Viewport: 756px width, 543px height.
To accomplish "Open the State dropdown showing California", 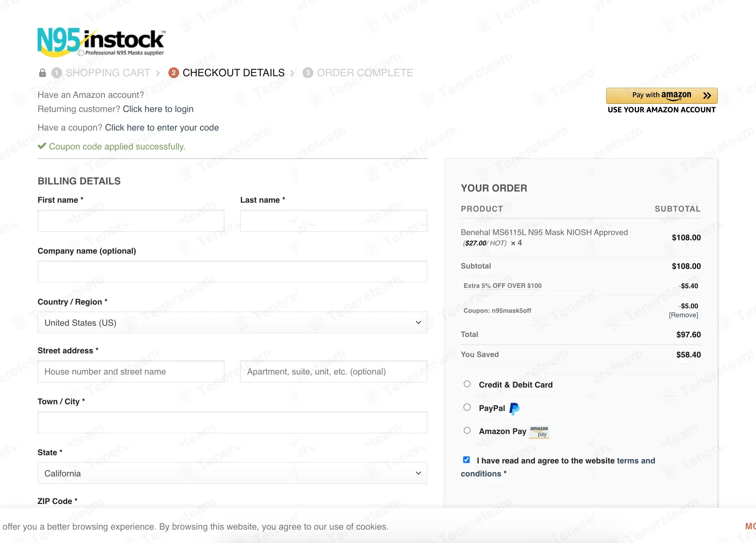I will pyautogui.click(x=232, y=473).
